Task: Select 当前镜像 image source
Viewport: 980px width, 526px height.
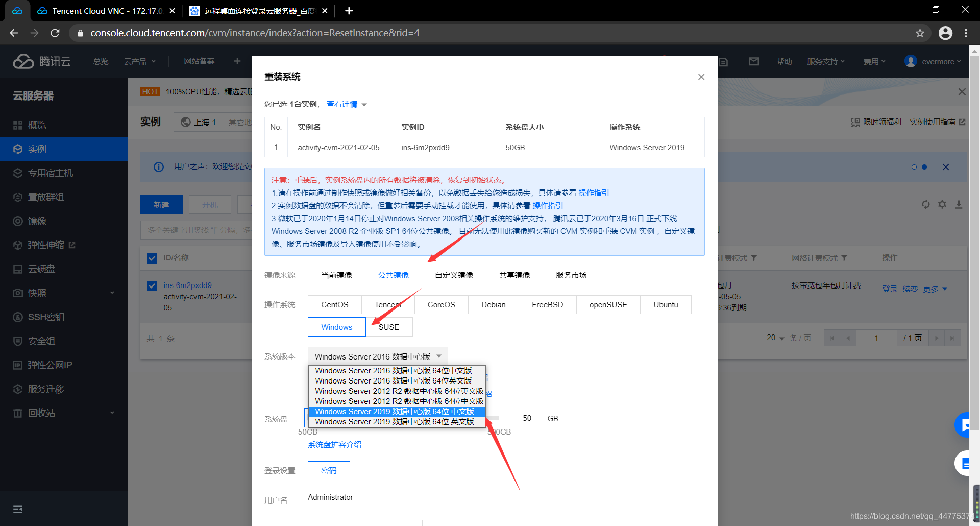Action: click(336, 275)
